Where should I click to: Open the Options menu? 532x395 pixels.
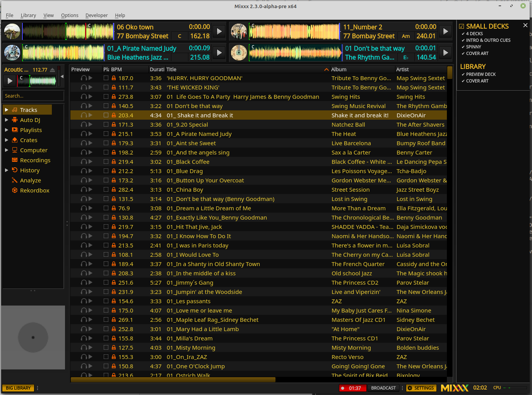[70, 15]
